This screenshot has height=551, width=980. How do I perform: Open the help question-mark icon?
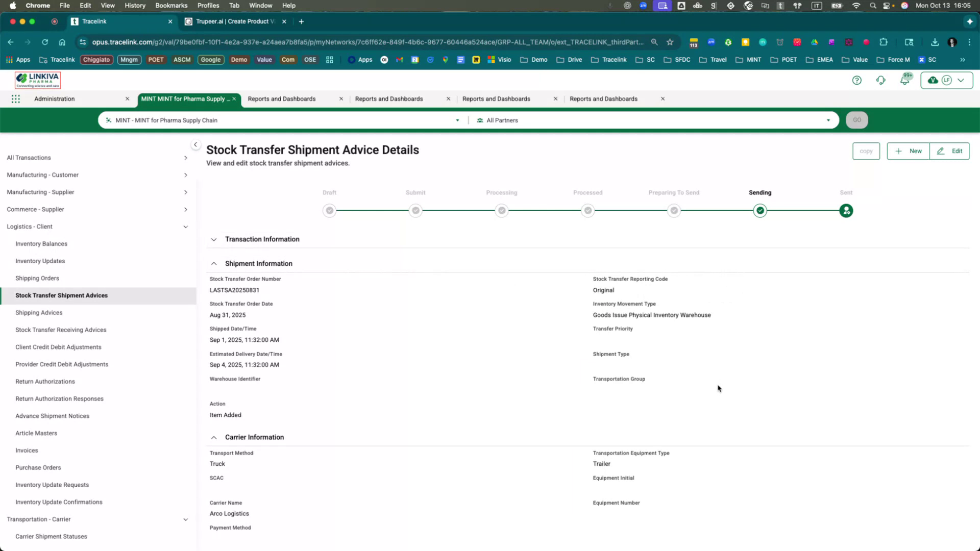click(857, 80)
